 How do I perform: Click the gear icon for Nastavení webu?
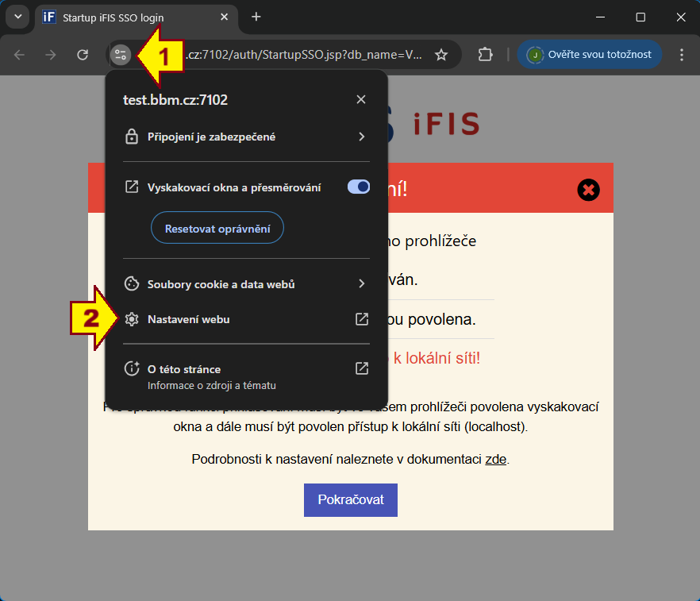pos(132,319)
